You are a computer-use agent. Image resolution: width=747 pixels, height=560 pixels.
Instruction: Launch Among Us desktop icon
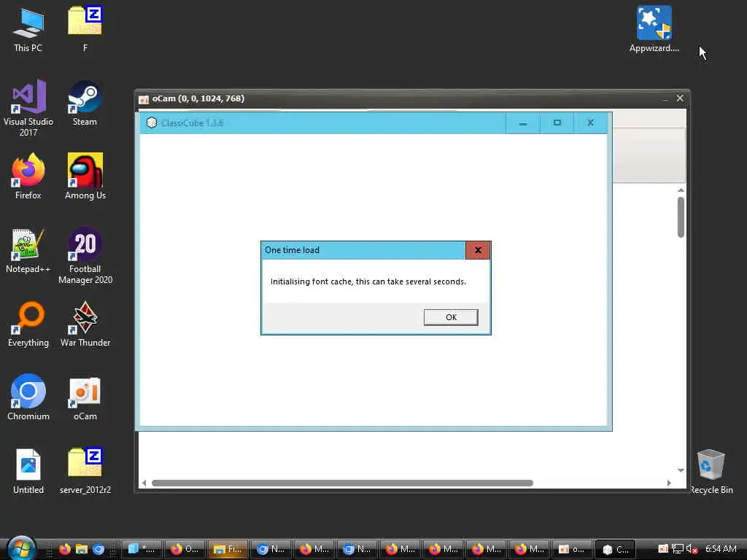pos(85,176)
